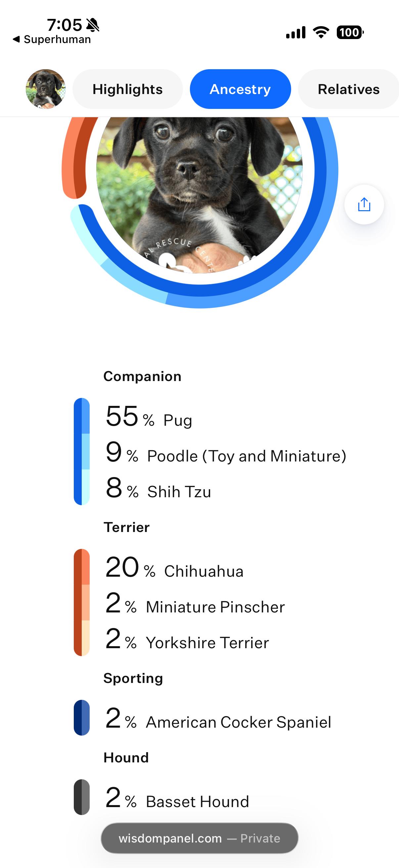The height and width of the screenshot is (868, 399).
Task: Click the orange Terrier color bar
Action: tap(81, 603)
